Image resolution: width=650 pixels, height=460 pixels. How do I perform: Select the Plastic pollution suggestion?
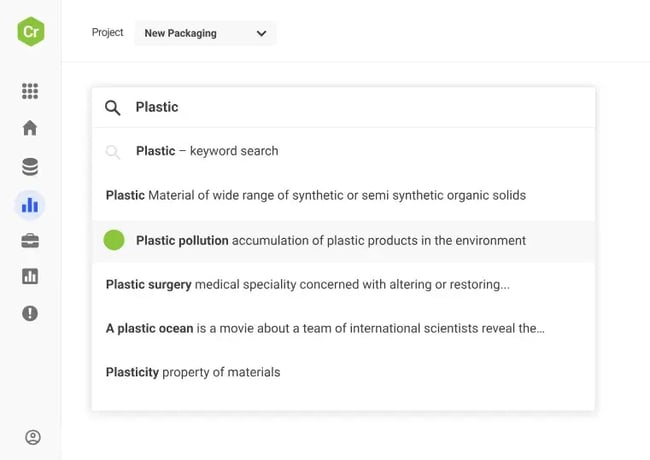point(330,240)
